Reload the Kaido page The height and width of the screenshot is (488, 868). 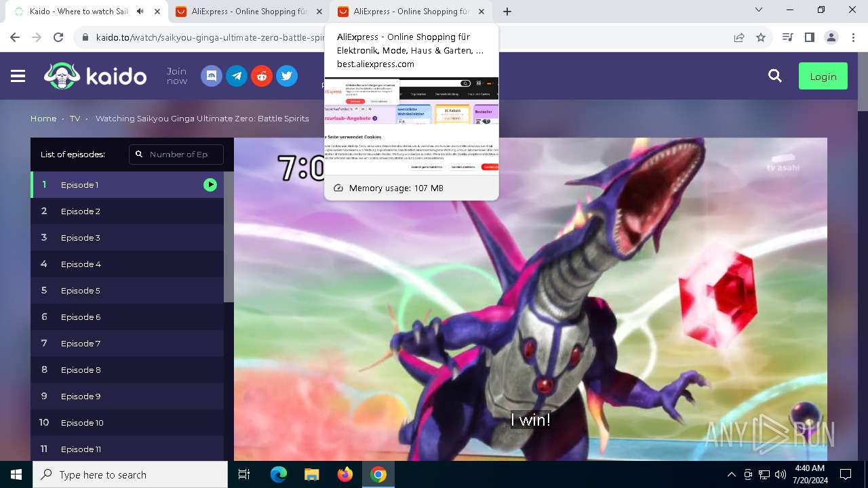click(58, 37)
